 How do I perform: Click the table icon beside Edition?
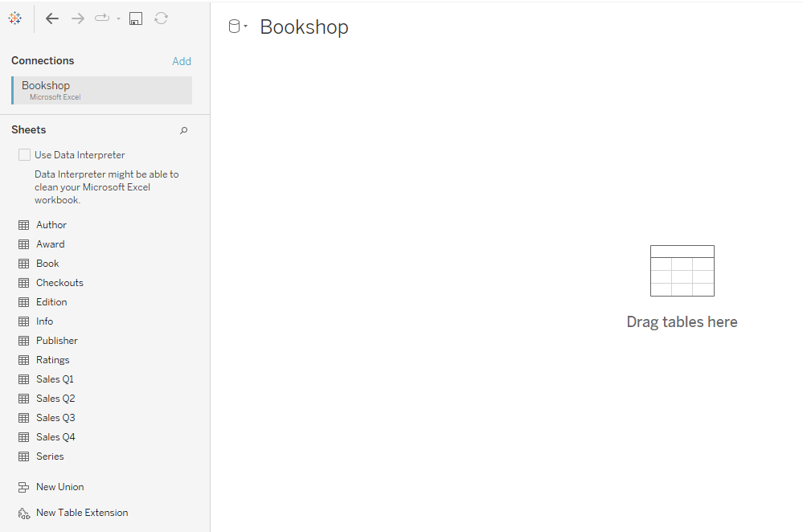point(23,302)
